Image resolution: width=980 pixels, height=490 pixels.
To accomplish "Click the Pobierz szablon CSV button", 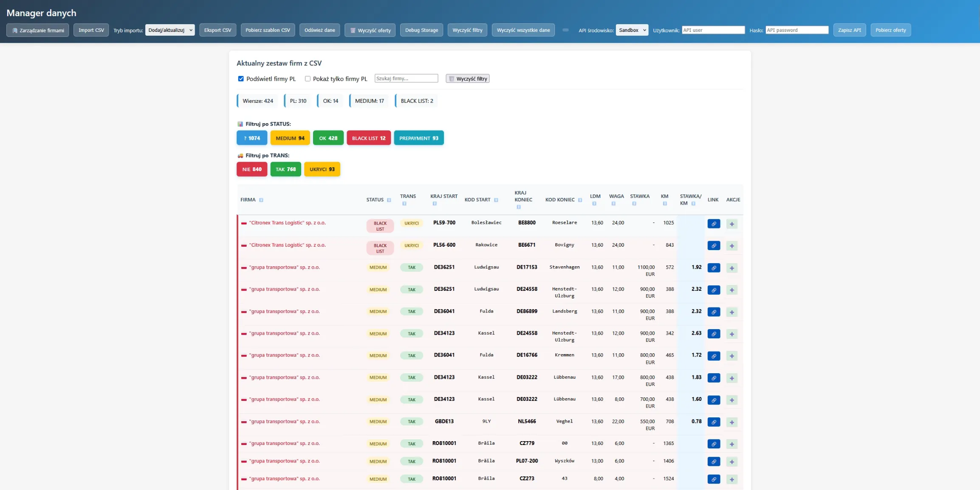I will point(268,30).
